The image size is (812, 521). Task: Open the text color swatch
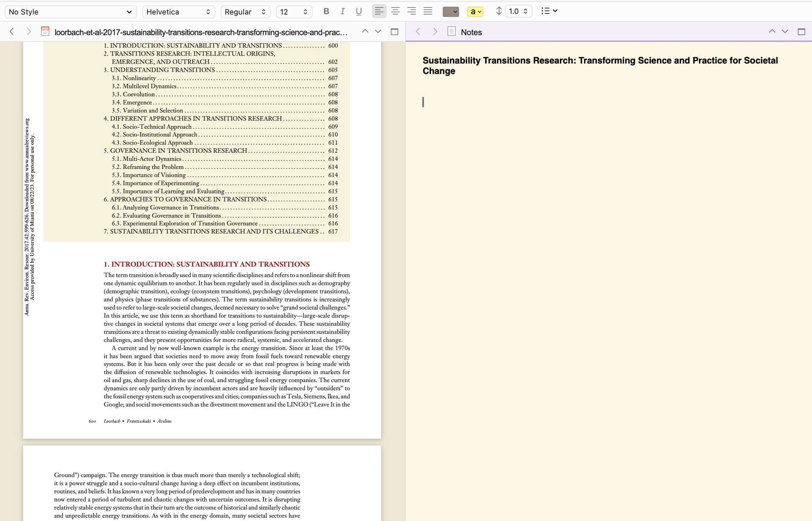(450, 12)
